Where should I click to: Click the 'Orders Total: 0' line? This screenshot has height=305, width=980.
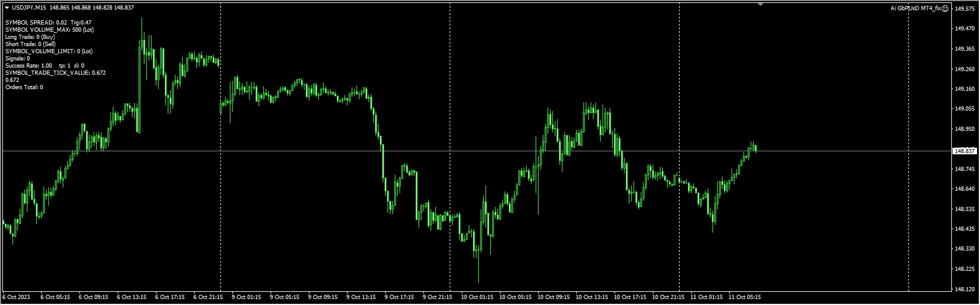24,87
